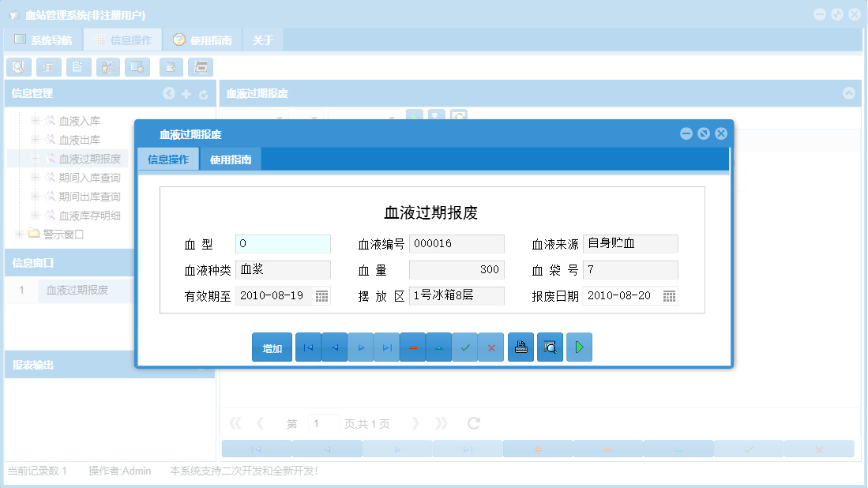Screen dimensions: 868x488
Task: Delete record using red minus icon
Action: [412, 347]
